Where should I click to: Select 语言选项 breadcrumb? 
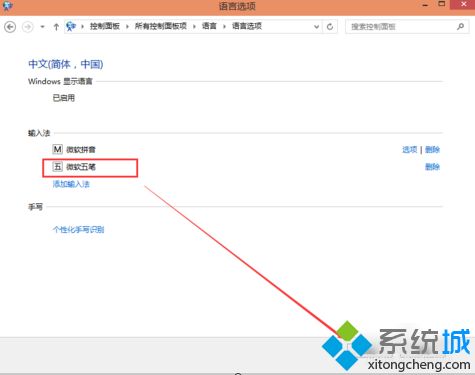coord(247,26)
